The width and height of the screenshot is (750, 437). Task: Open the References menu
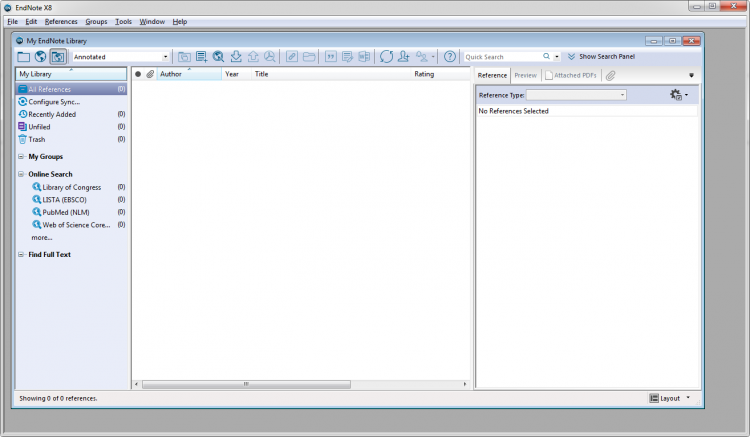click(61, 22)
